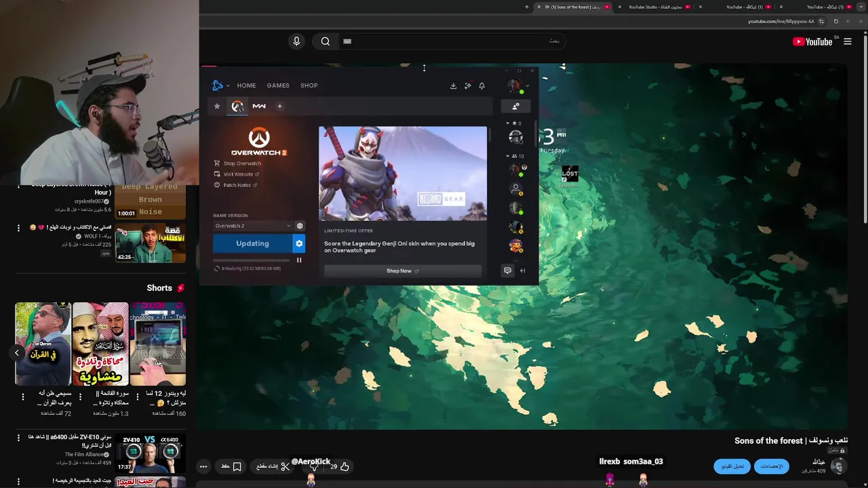Click the YouTube voice search microphone
This screenshot has width=868, height=488.
coord(296,41)
